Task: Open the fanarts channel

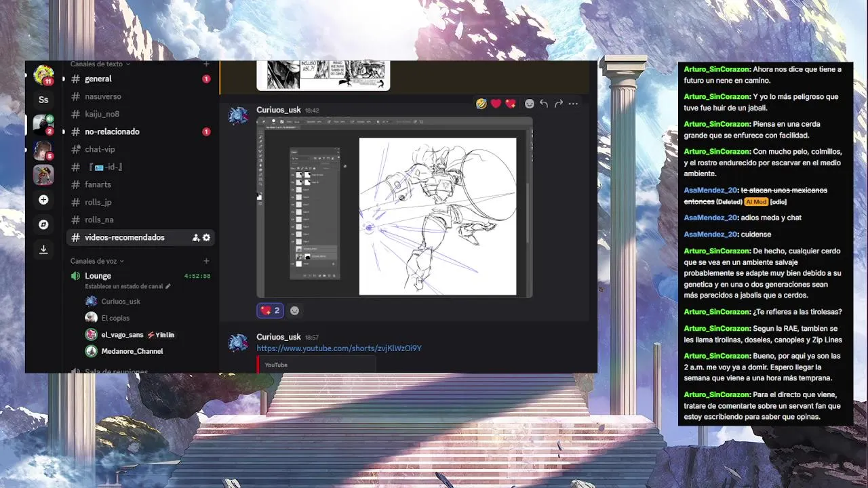Action: [140, 184]
